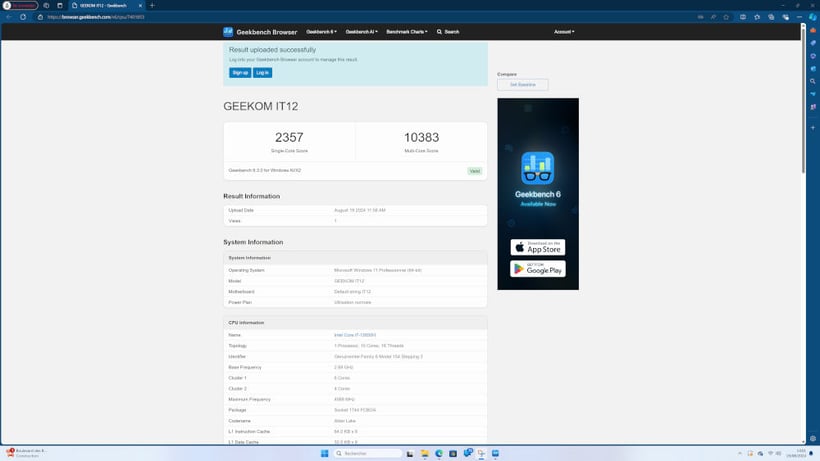Close the GEEKOM IT12 Geekbench tab
The width and height of the screenshot is (820, 461).
140,6
